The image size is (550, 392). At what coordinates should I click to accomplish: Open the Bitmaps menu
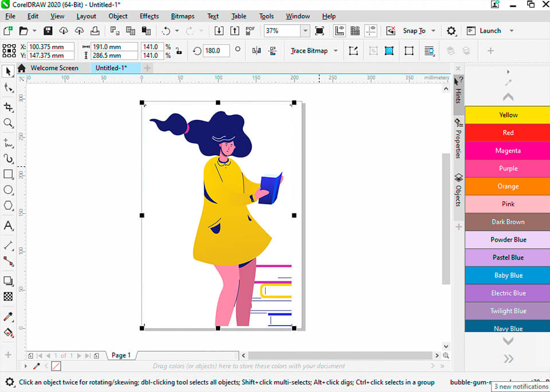(x=182, y=15)
